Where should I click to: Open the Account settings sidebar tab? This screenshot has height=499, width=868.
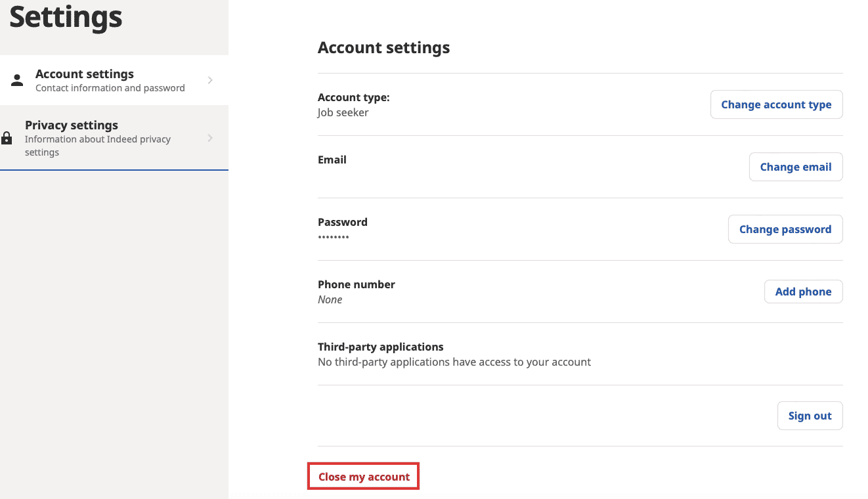click(114, 80)
